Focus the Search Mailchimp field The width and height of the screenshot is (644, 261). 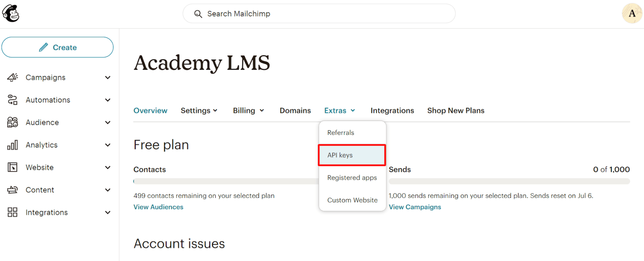[319, 14]
